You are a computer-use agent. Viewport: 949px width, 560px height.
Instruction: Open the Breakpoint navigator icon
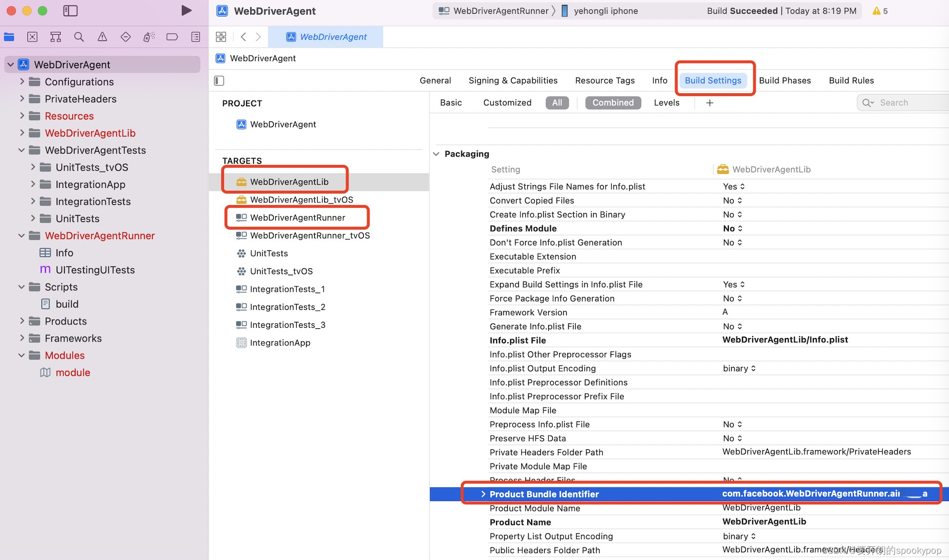pos(172,37)
